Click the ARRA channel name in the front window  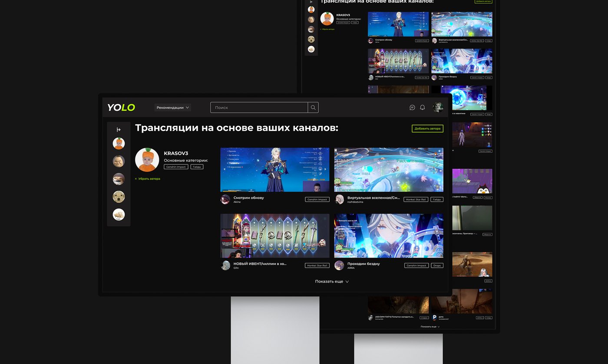coord(351,268)
